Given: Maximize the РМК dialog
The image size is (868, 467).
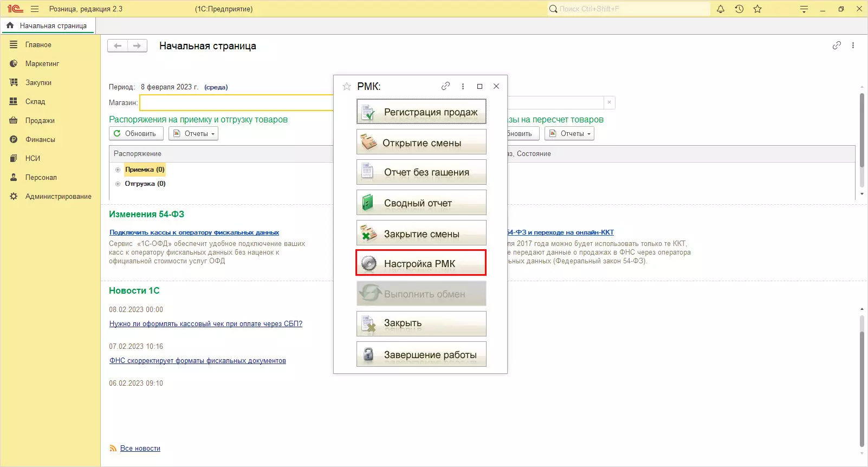Looking at the screenshot, I should [x=480, y=86].
